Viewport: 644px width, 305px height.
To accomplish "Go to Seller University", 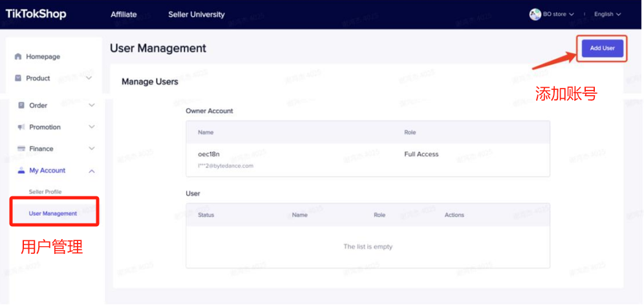I will pyautogui.click(x=197, y=14).
